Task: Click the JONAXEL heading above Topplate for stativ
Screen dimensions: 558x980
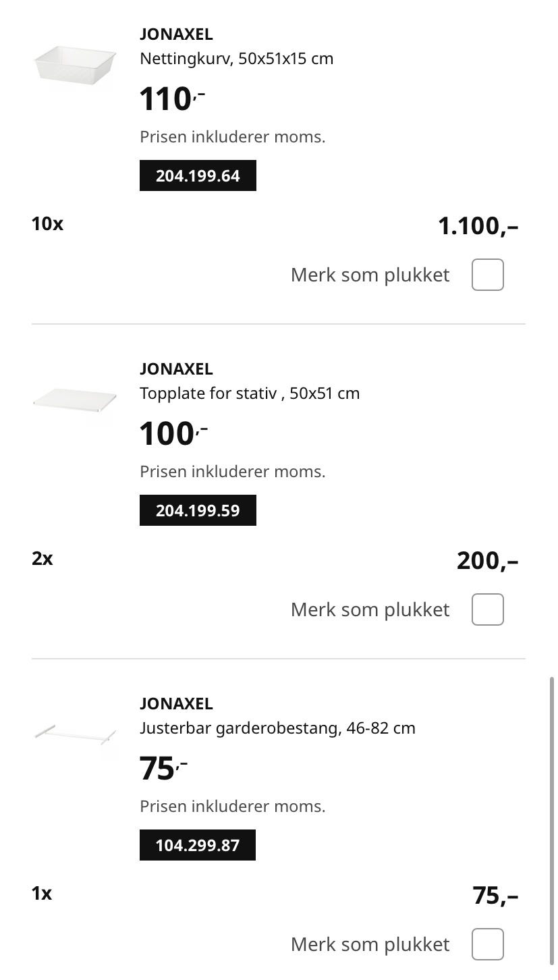Action: (176, 369)
